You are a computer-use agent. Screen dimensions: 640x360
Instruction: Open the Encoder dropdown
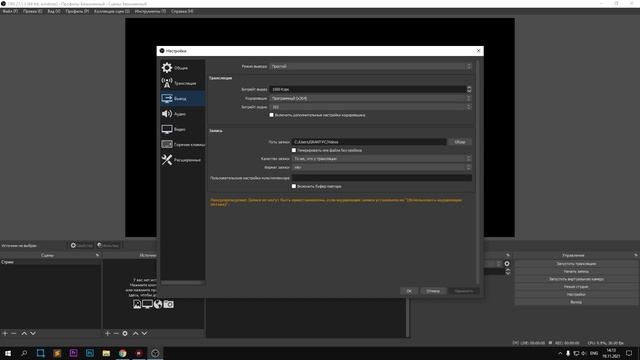tap(371, 98)
